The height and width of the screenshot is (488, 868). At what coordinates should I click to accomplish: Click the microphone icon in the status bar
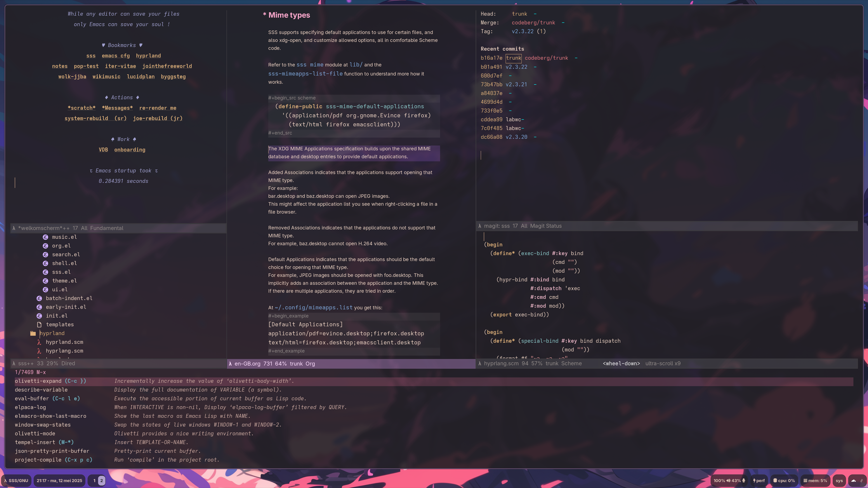coord(744,481)
